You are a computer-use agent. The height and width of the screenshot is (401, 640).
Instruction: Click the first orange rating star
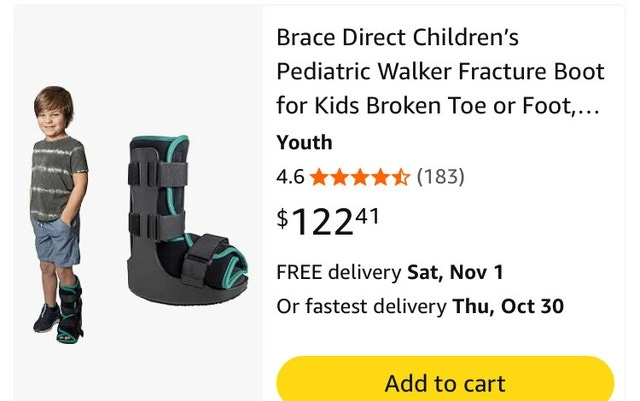tap(320, 178)
